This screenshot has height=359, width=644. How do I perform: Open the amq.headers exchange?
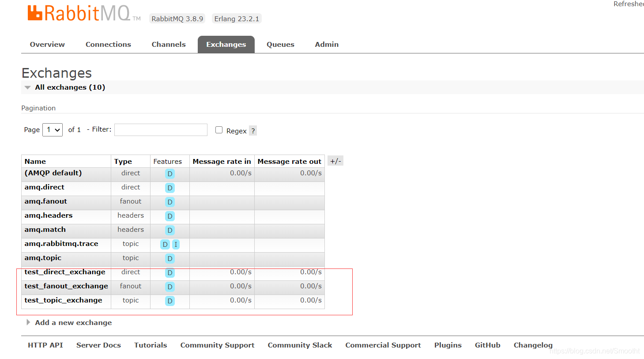49,215
